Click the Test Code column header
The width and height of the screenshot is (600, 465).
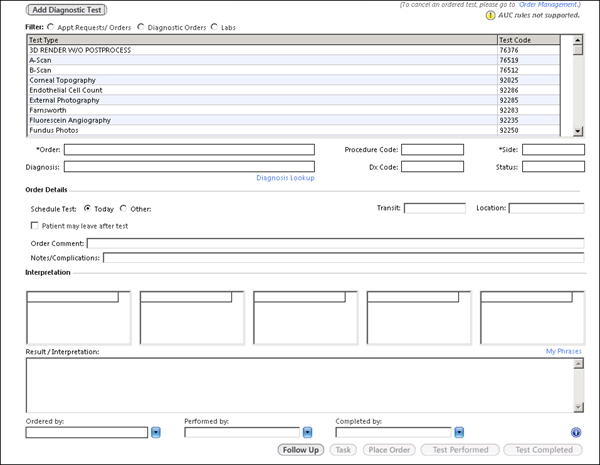(529, 40)
